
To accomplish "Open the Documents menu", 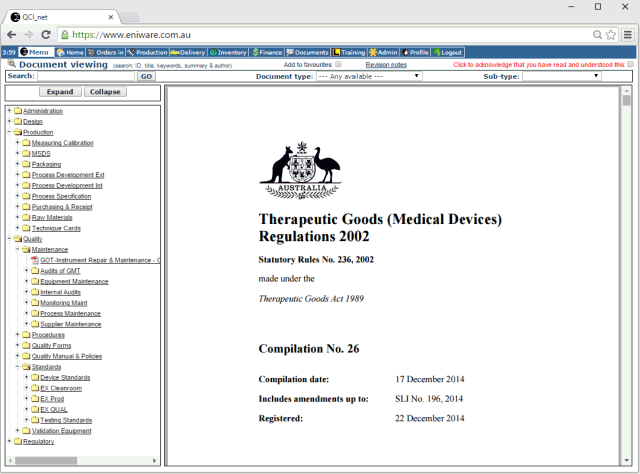I will pyautogui.click(x=307, y=52).
